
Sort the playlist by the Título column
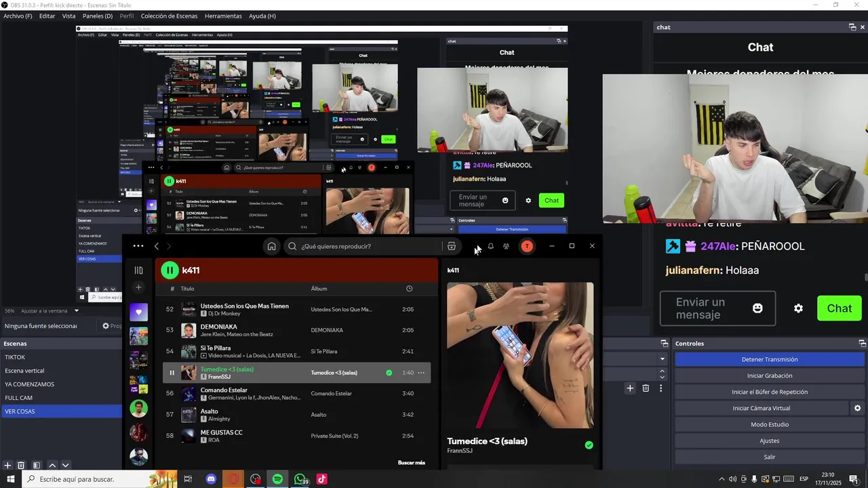click(187, 289)
